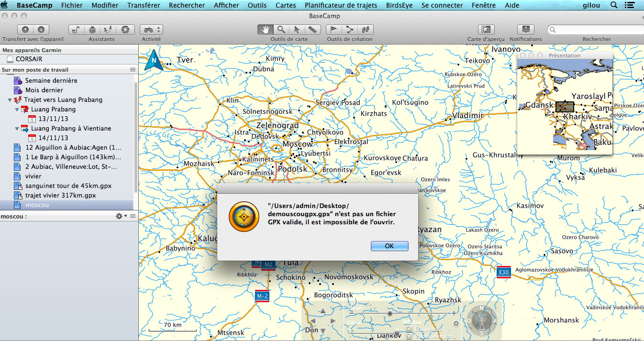The image size is (644, 341).
Task: Uncheck the Recouvrements checkbox
Action: (x=409, y=336)
